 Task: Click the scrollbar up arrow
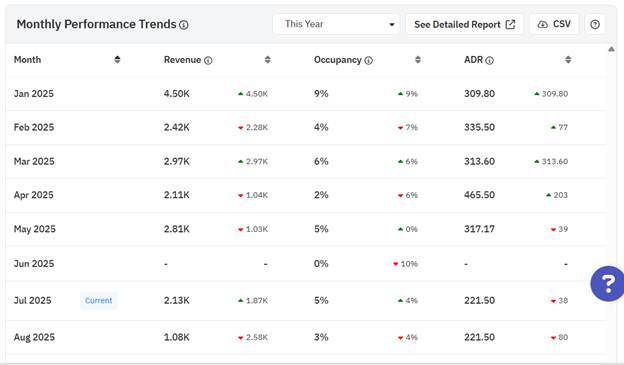tap(611, 49)
